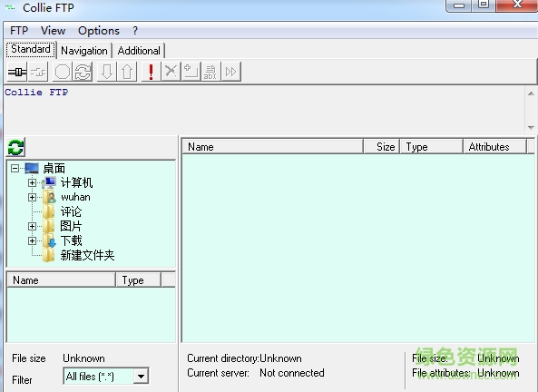Viewport: 538px width, 392px height.
Task: Open the View menu
Action: tap(54, 31)
